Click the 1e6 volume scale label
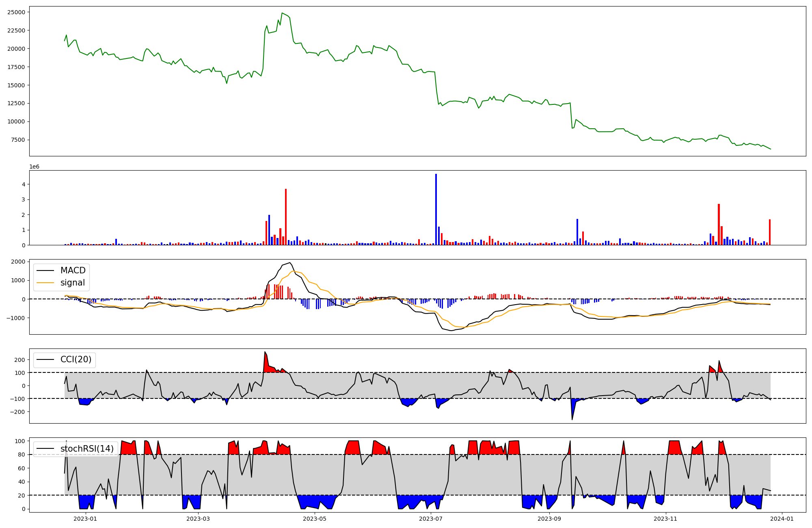Viewport: 812px width, 528px height. 34,167
